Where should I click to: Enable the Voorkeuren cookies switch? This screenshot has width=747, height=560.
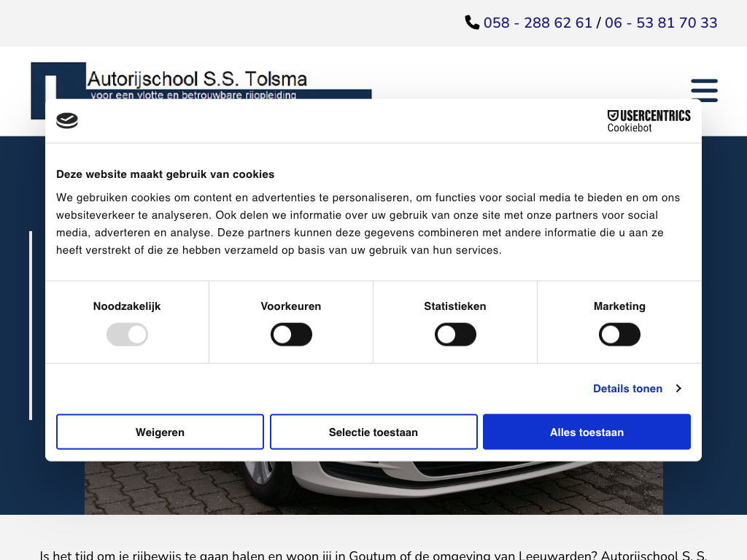pos(291,335)
